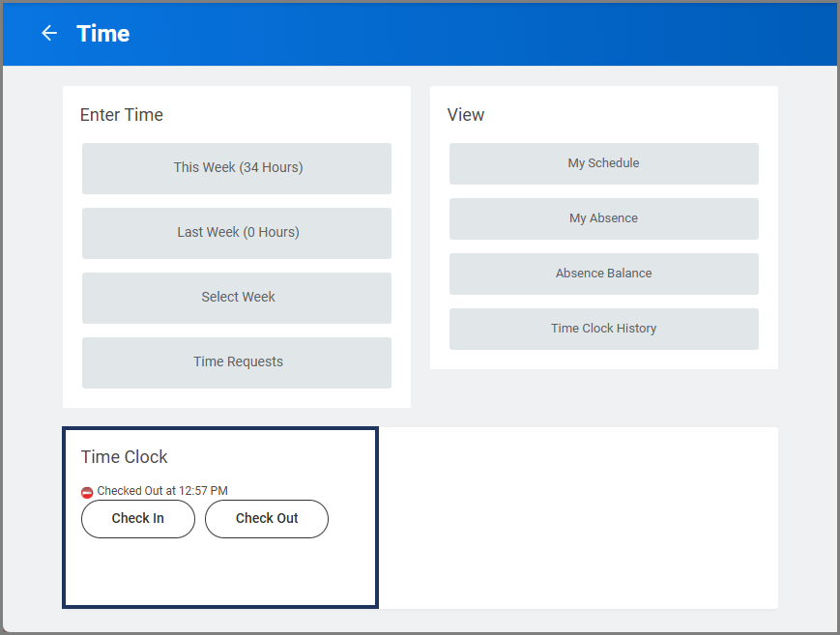Image resolution: width=840 pixels, height=635 pixels.
Task: Open the My Absence view
Action: 603,219
